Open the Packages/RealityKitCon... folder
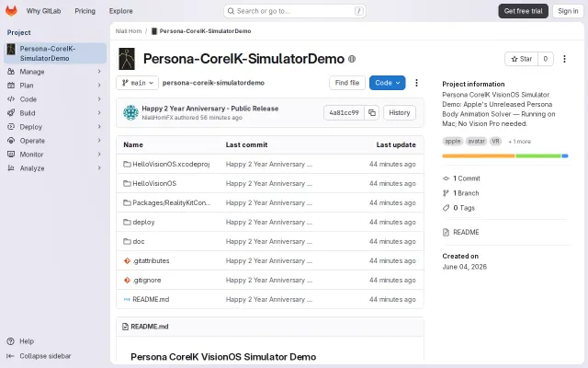 click(172, 202)
